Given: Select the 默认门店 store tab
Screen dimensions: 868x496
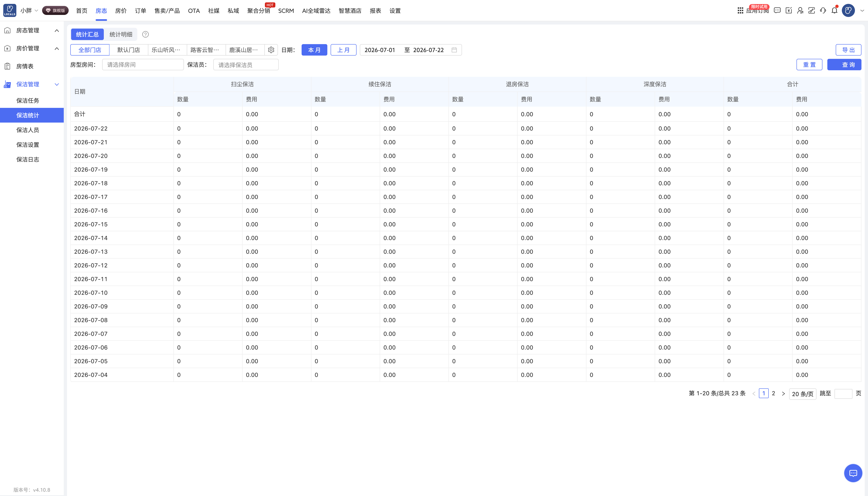Looking at the screenshot, I should click(x=129, y=50).
